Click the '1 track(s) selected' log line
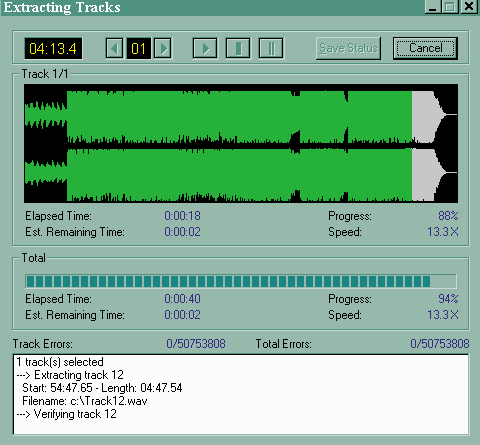Screen dimensions: 480x445 tap(60, 362)
